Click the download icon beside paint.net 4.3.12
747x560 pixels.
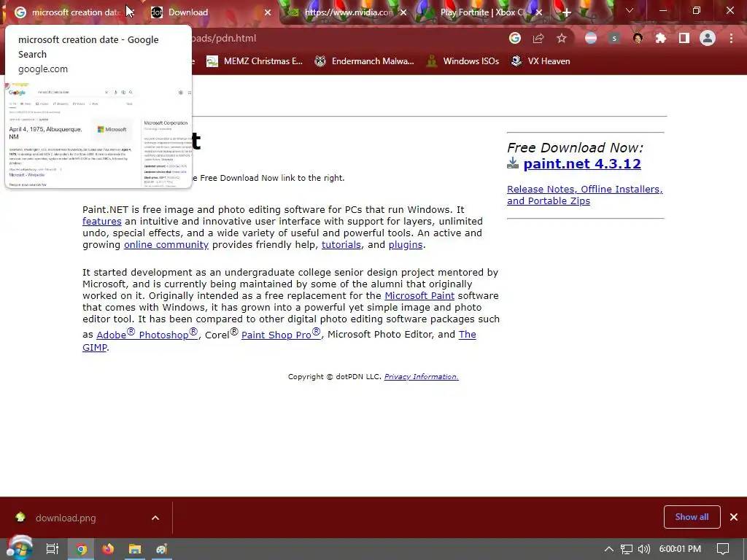(513, 163)
